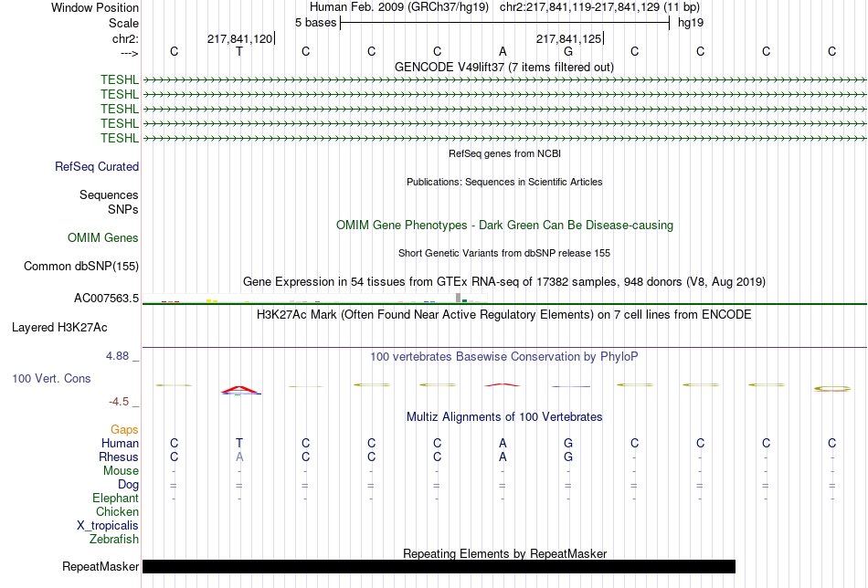Image resolution: width=868 pixels, height=588 pixels.
Task: Click Repeating Elements by RepeatMasker title
Action: [x=505, y=553]
